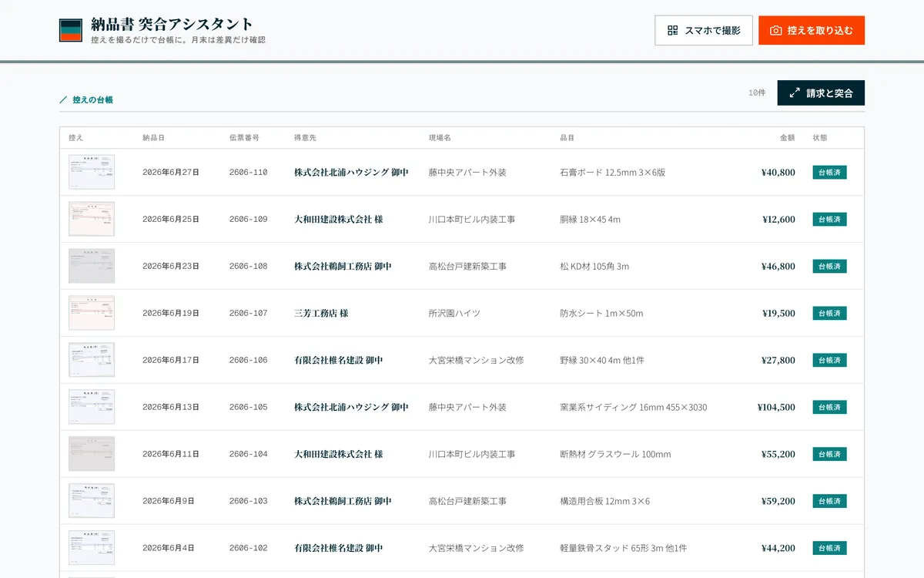Click the expand arrows icon

click(795, 92)
